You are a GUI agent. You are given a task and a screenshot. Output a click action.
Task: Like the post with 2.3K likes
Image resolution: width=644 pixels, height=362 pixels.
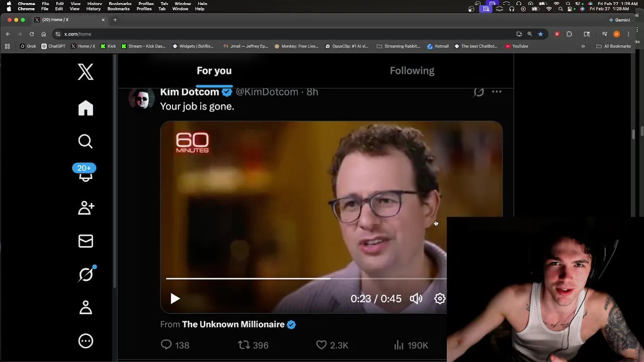[x=332, y=345]
